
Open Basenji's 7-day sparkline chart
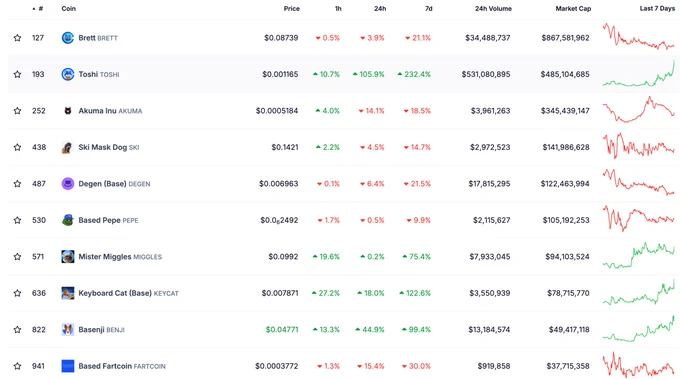[x=638, y=328]
